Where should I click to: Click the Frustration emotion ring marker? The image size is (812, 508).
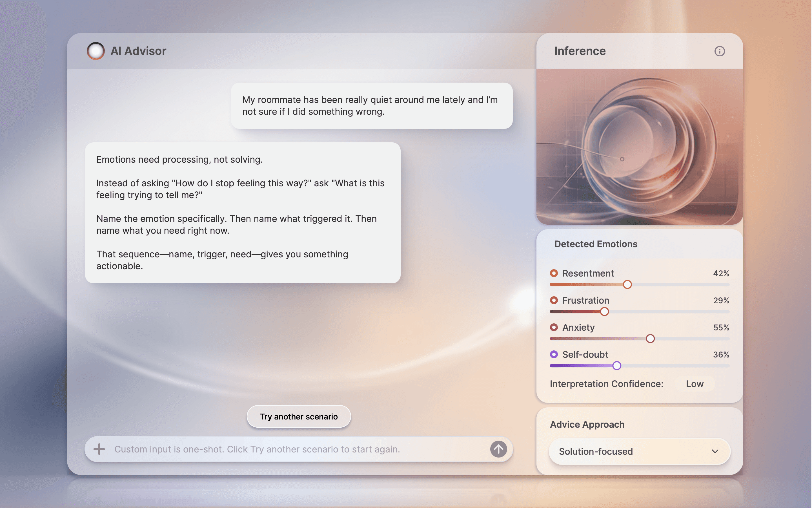tap(554, 300)
